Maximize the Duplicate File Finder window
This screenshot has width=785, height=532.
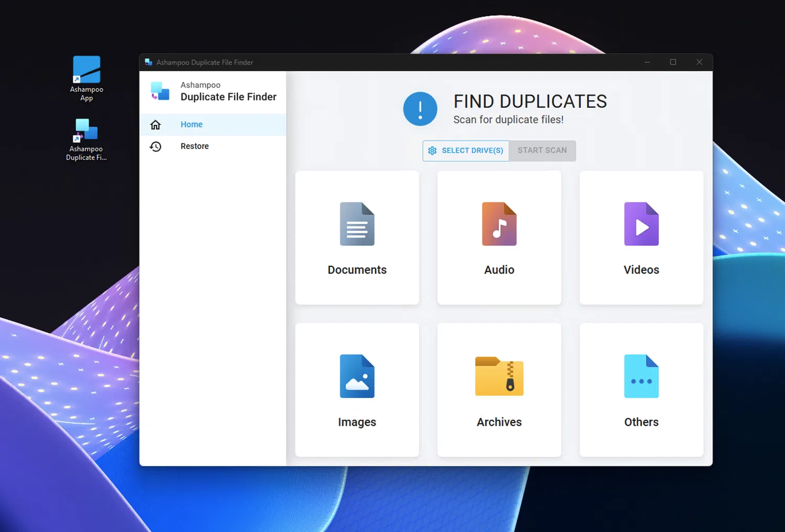click(673, 62)
